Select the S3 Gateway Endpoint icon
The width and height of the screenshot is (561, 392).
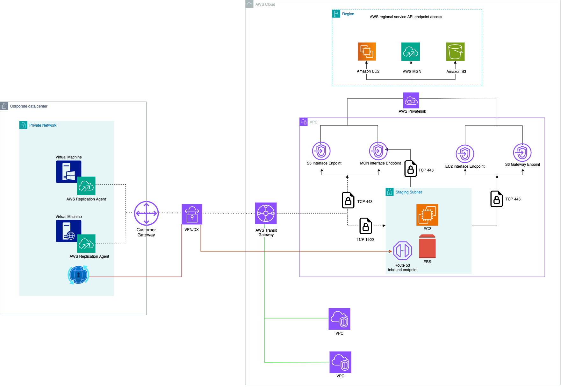tap(522, 152)
